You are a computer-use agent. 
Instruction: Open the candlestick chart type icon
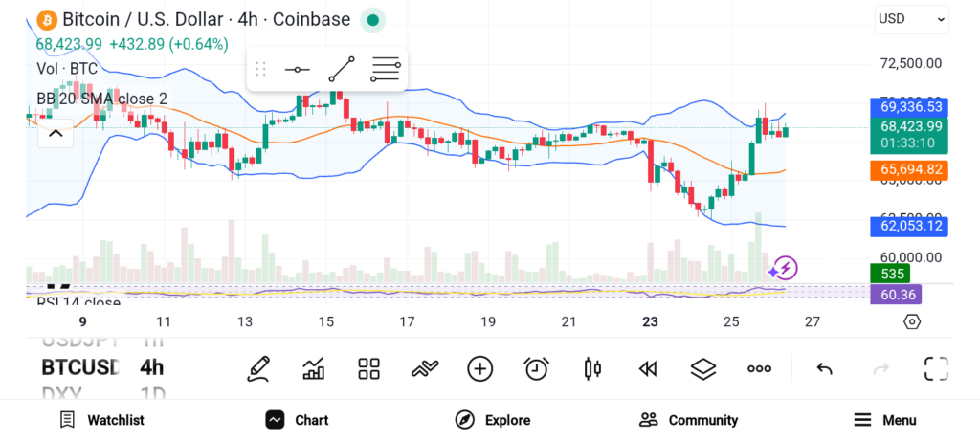point(592,369)
